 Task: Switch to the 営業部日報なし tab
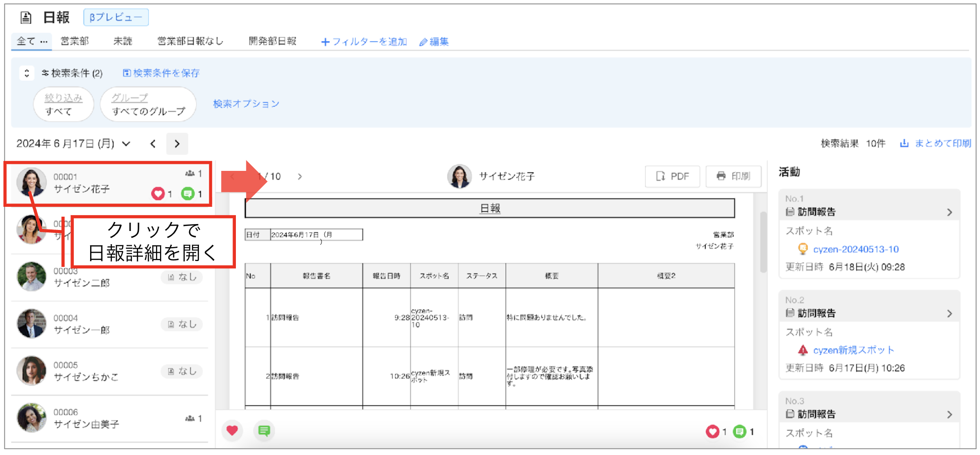point(190,41)
